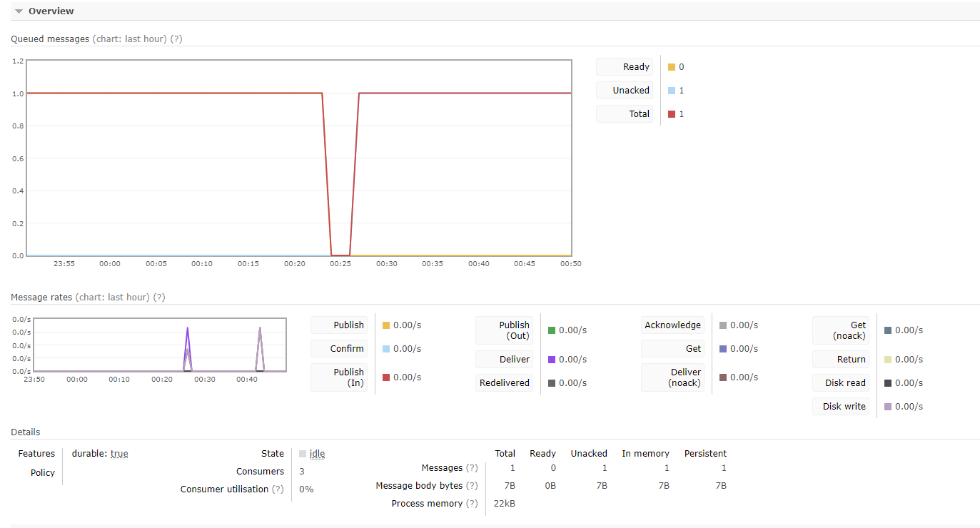Screen dimensions: 980x528
Task: Click the green Publish (Out) color swatch
Action: pos(552,330)
